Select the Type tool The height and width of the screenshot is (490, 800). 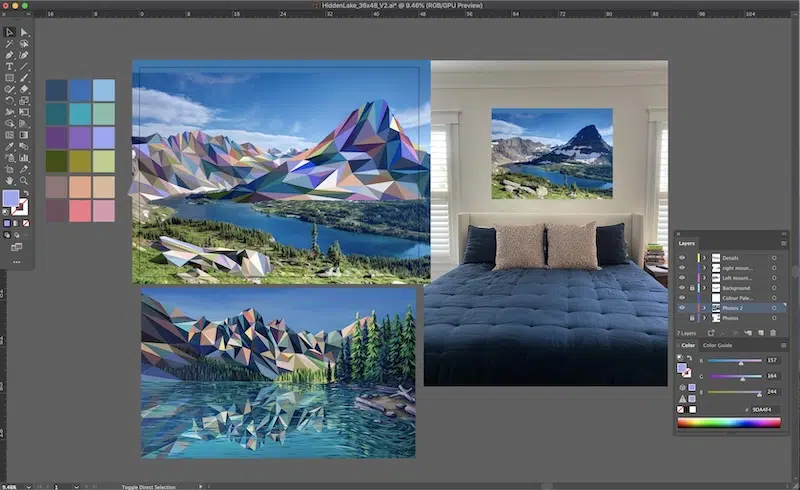click(9, 66)
